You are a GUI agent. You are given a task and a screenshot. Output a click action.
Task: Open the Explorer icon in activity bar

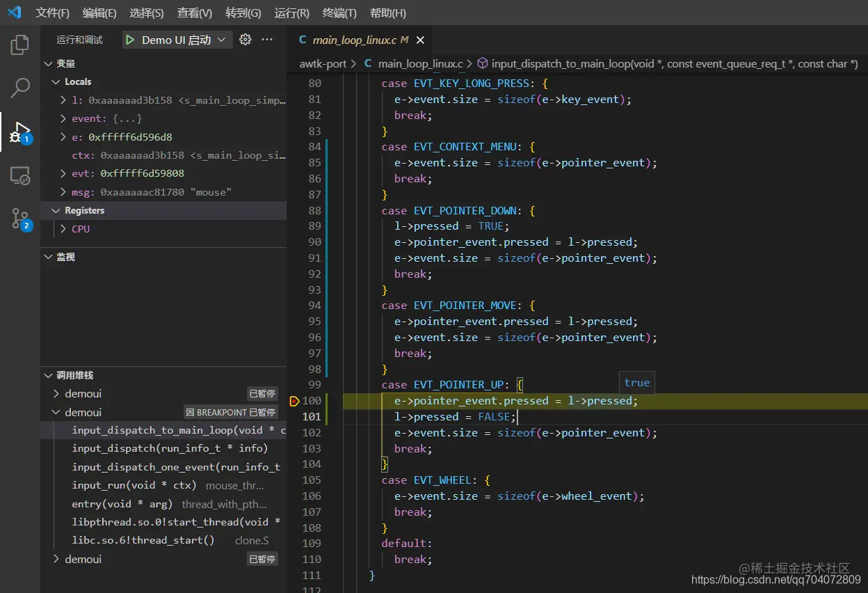click(x=20, y=45)
